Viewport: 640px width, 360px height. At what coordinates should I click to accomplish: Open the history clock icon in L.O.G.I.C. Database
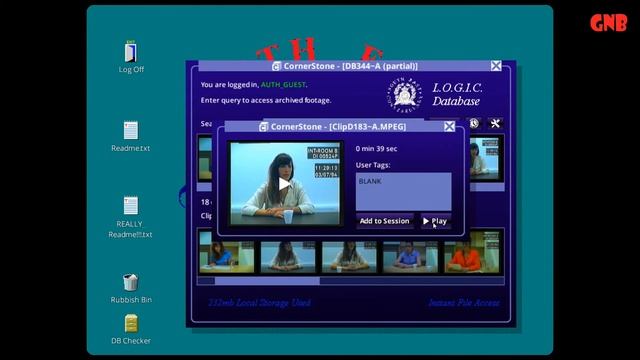point(474,123)
